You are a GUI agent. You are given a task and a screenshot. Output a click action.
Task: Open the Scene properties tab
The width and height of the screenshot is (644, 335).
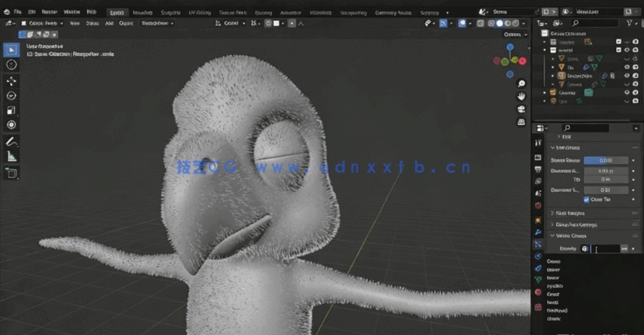(x=538, y=193)
